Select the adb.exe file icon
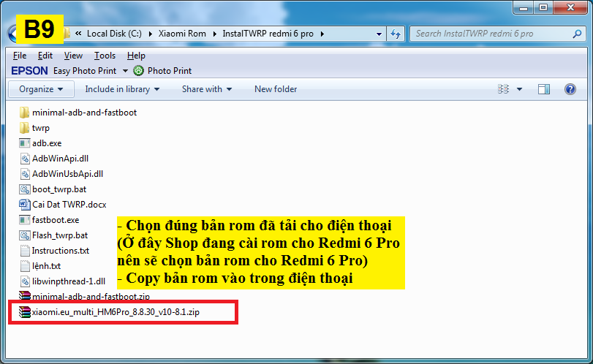This screenshot has height=364, width=593. coord(25,143)
